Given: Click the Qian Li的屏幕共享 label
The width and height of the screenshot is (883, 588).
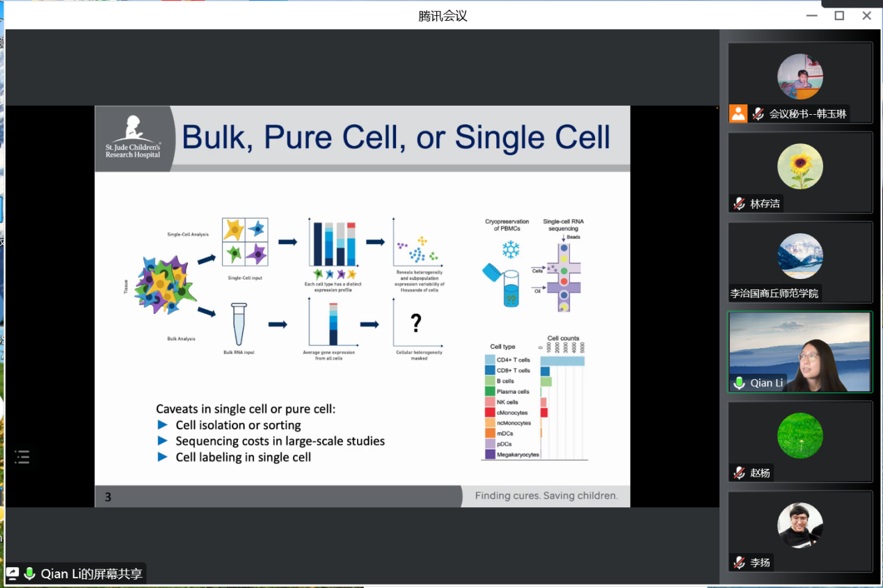Looking at the screenshot, I should [x=91, y=574].
